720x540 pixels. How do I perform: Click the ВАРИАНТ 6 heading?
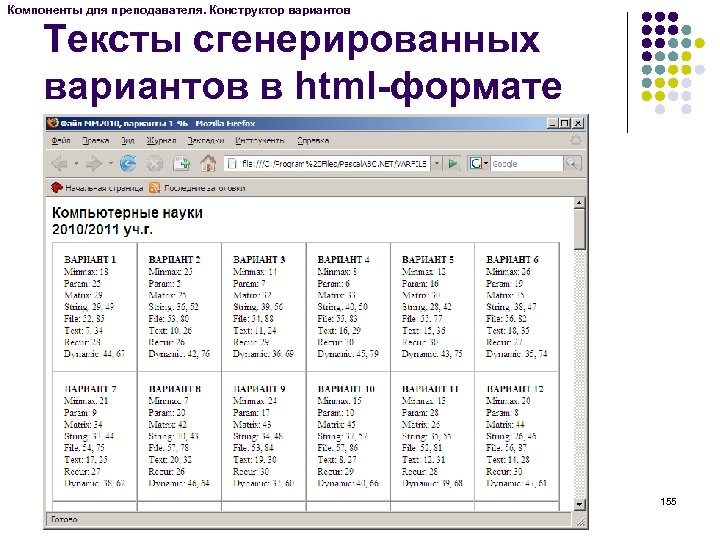[512, 259]
